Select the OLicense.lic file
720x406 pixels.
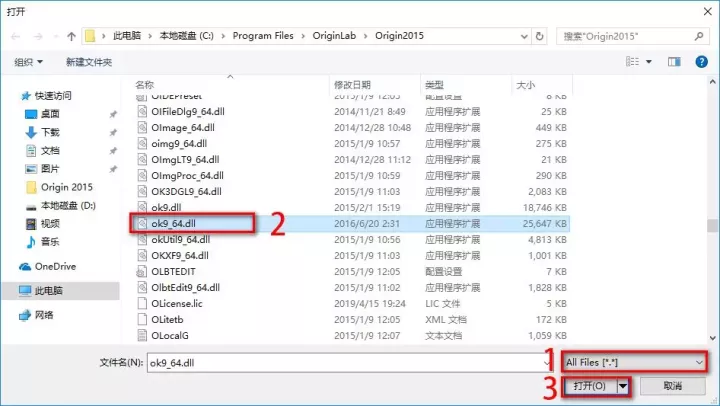[x=177, y=303]
